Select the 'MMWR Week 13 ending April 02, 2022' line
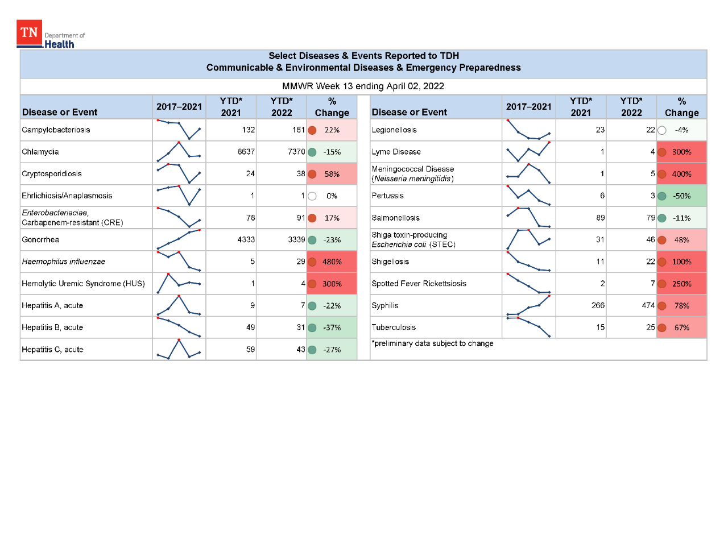 pyautogui.click(x=363, y=86)
